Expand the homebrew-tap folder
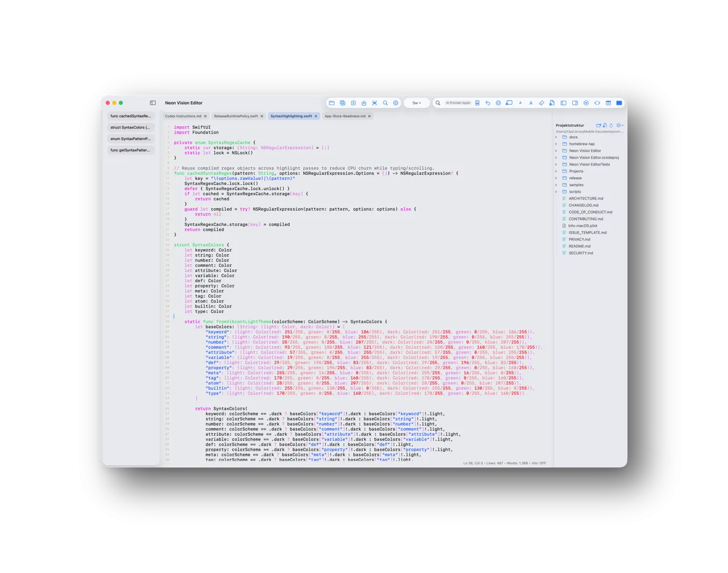Image resolution: width=728 pixels, height=573 pixels. click(556, 144)
